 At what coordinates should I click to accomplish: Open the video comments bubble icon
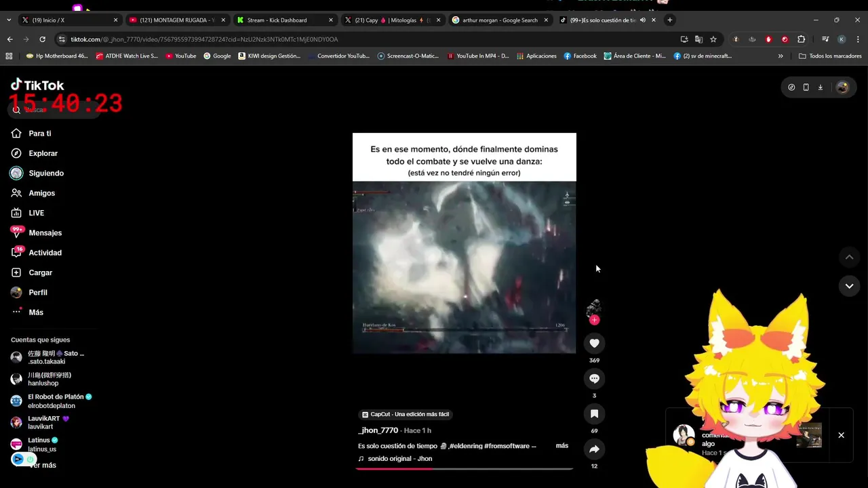click(x=594, y=378)
